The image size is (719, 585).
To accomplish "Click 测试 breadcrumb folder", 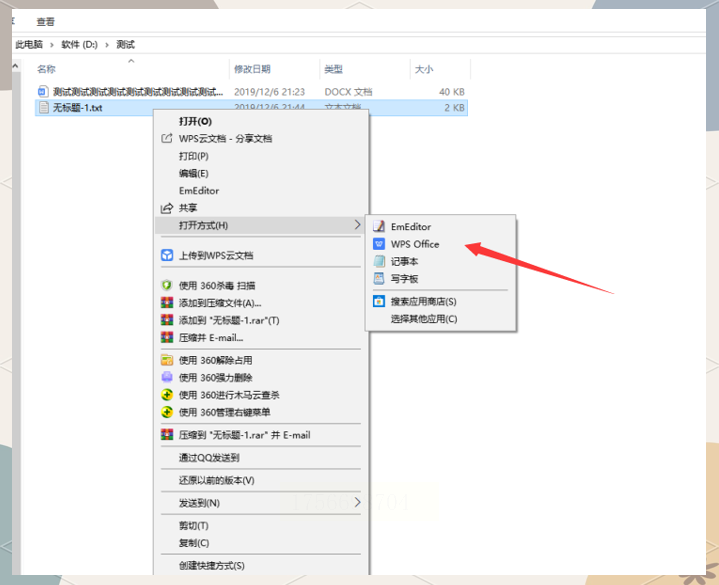I will (125, 44).
